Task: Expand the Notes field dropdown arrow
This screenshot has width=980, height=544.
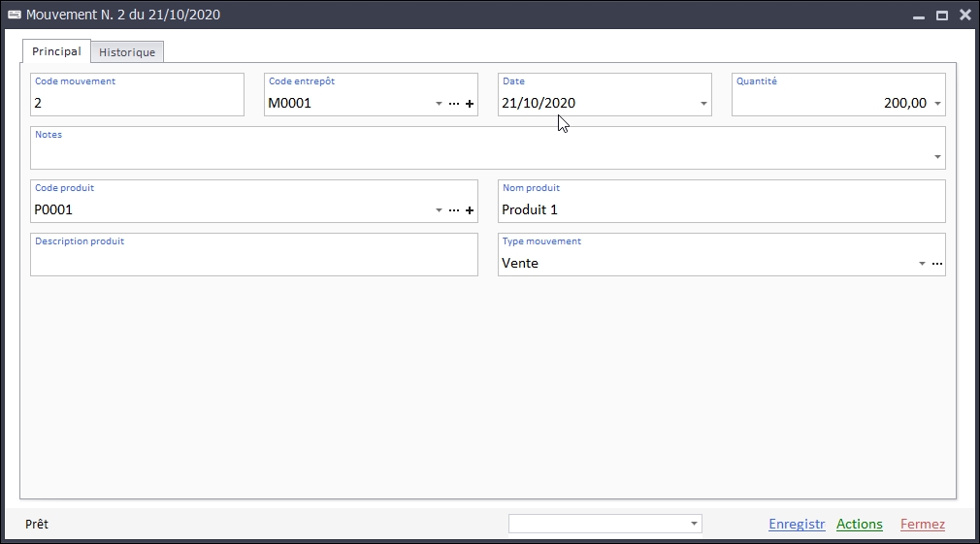Action: 937,157
